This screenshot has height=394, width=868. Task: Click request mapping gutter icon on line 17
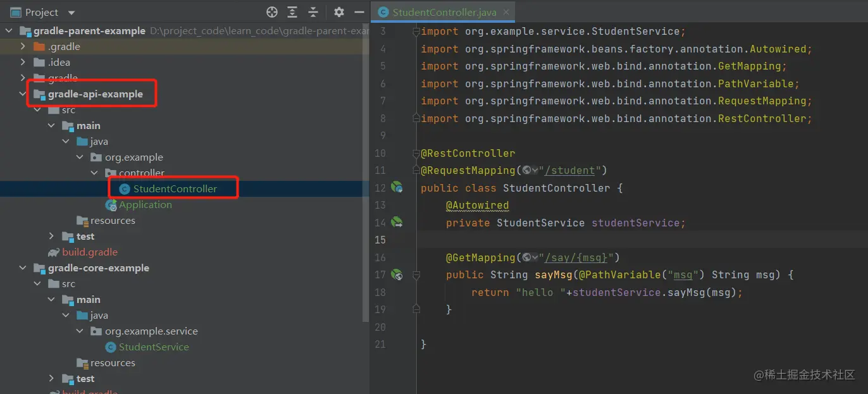(x=397, y=274)
